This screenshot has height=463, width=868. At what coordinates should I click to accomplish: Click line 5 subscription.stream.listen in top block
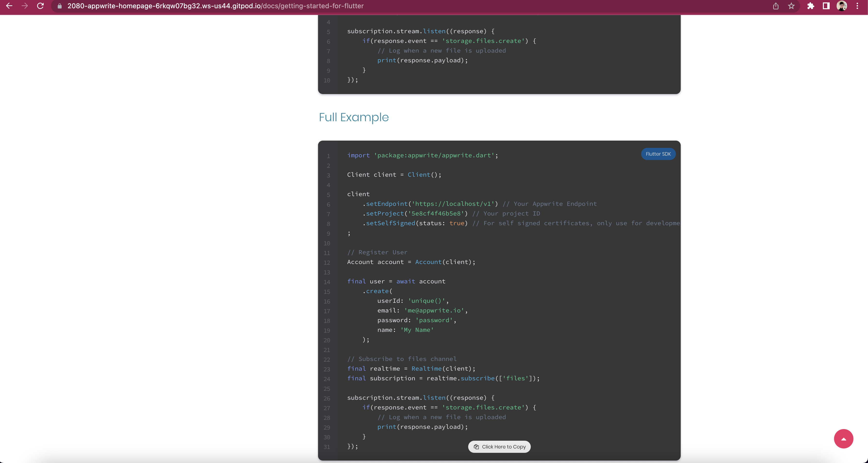pyautogui.click(x=421, y=31)
